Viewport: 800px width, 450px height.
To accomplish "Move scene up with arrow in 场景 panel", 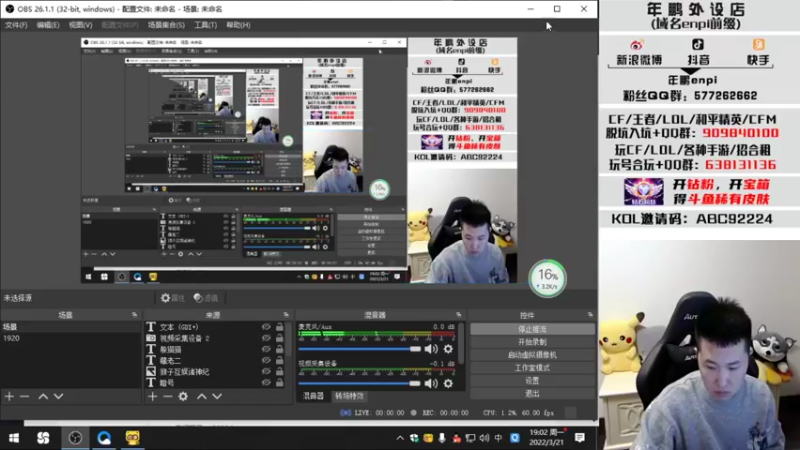I will pos(43,396).
